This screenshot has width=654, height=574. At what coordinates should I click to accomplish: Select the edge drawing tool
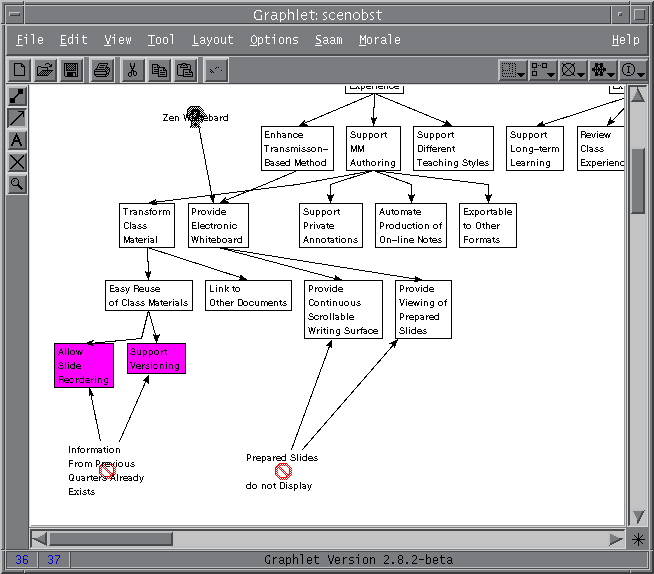pos(17,119)
